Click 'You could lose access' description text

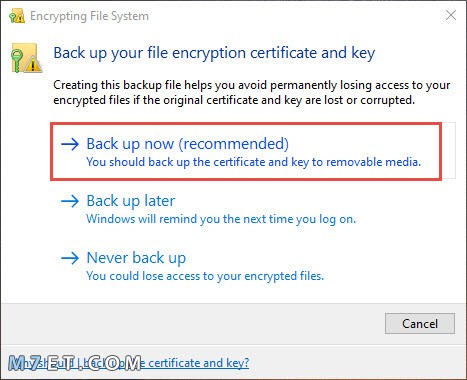(x=205, y=276)
